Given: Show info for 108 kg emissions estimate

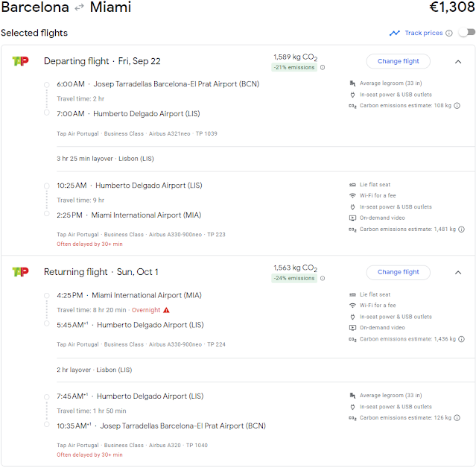Looking at the screenshot, I should [x=457, y=106].
